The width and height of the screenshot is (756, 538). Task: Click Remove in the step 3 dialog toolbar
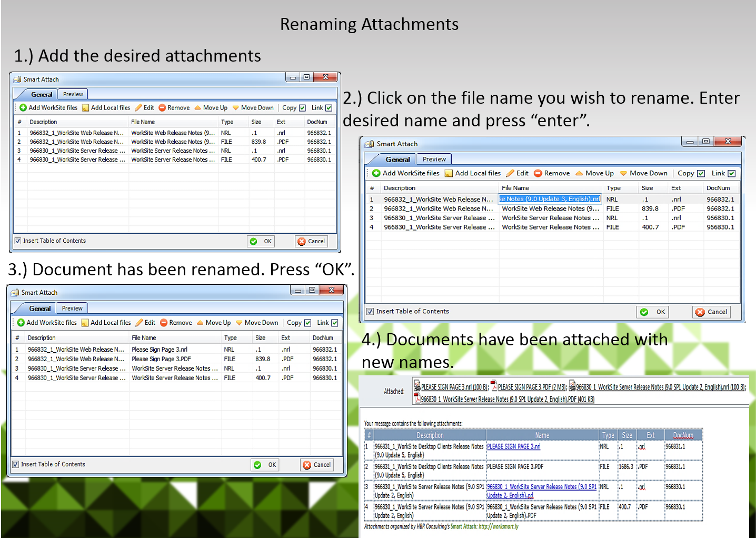pyautogui.click(x=176, y=323)
